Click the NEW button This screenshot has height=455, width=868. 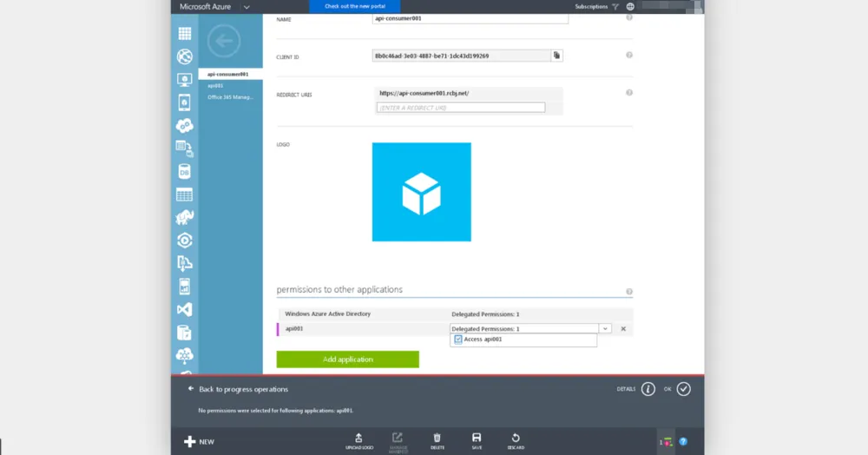point(199,442)
